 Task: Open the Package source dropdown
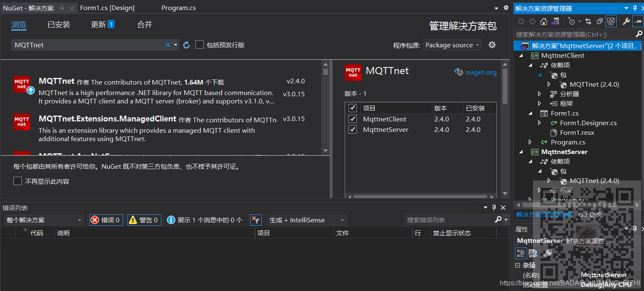coord(452,45)
